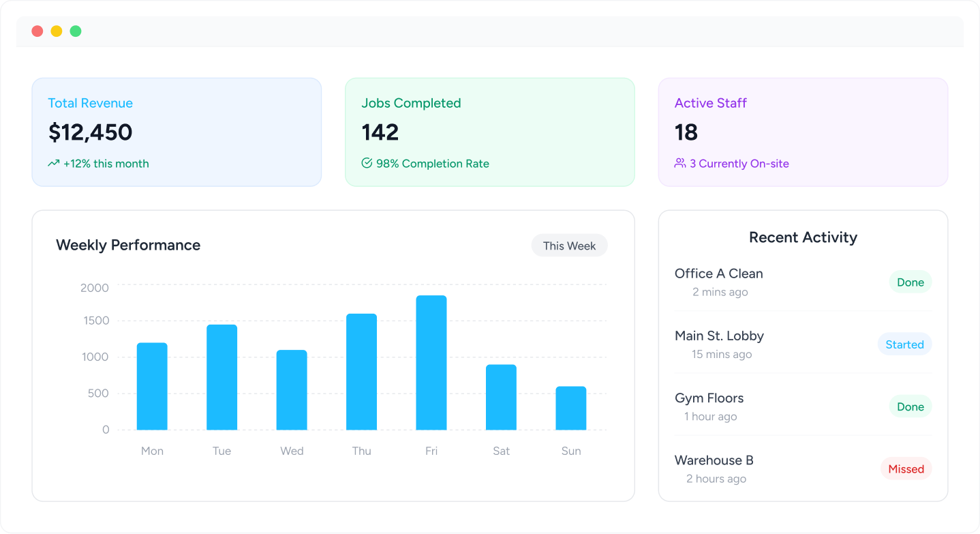The width and height of the screenshot is (980, 534).
Task: Click the checkmark circle icon beside Completion Rate
Action: coord(367,164)
